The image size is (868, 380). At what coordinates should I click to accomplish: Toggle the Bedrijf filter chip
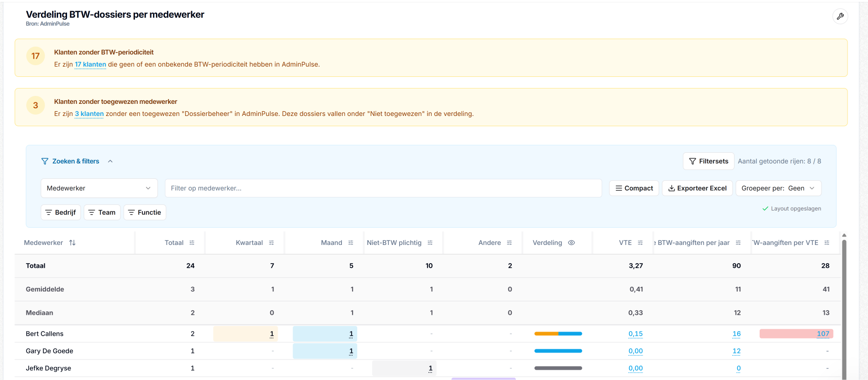61,212
